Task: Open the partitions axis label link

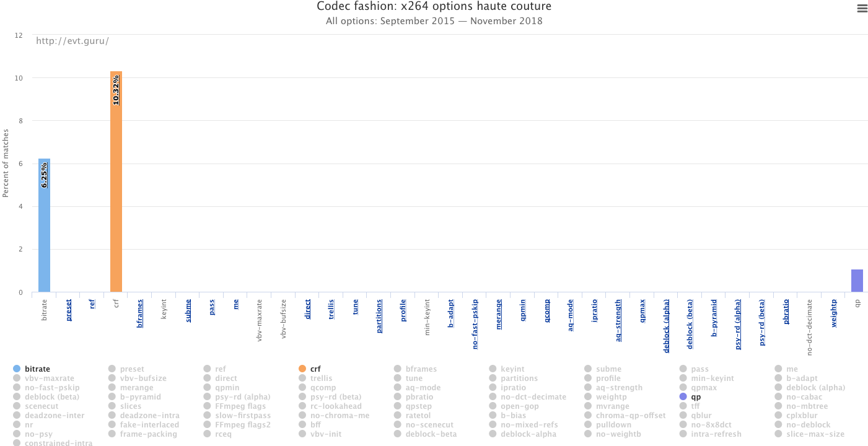Action: [379, 315]
